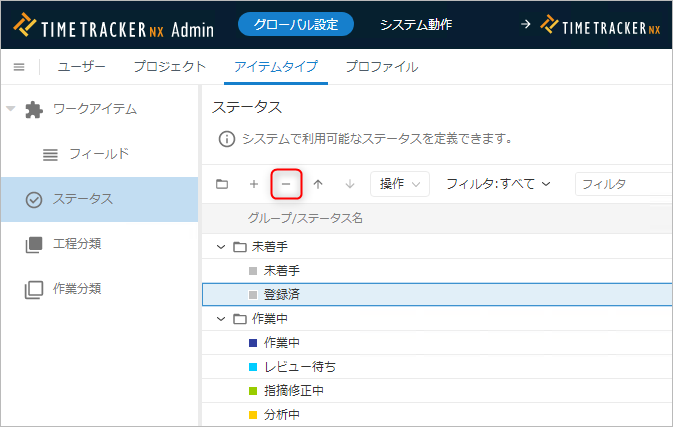Collapse the 未着手 group
The image size is (673, 427).
tap(221, 246)
